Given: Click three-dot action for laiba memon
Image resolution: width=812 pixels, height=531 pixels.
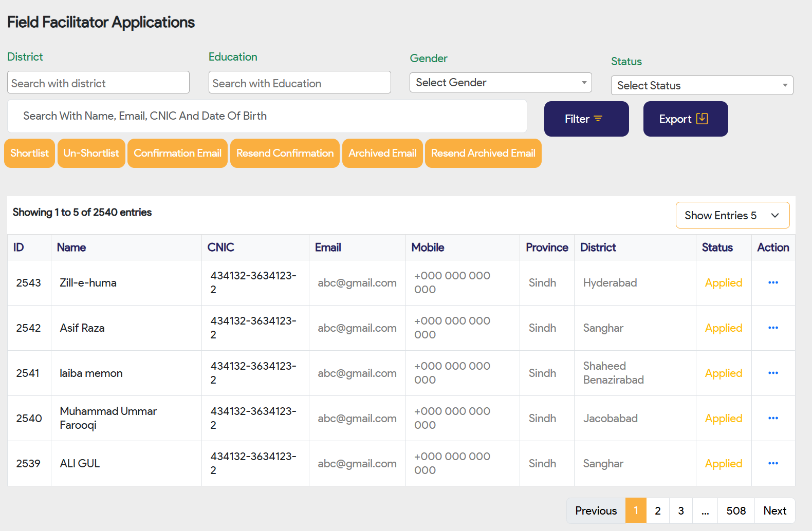Looking at the screenshot, I should click(773, 373).
